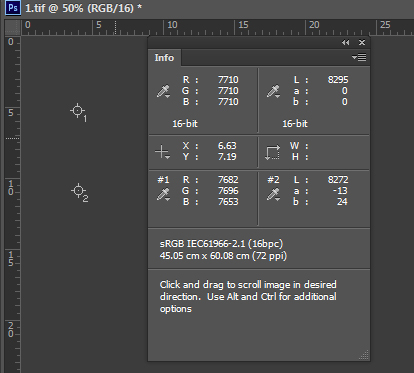Click the Y value 7.19
Viewport: 414px width, 373px height.
pyautogui.click(x=227, y=157)
